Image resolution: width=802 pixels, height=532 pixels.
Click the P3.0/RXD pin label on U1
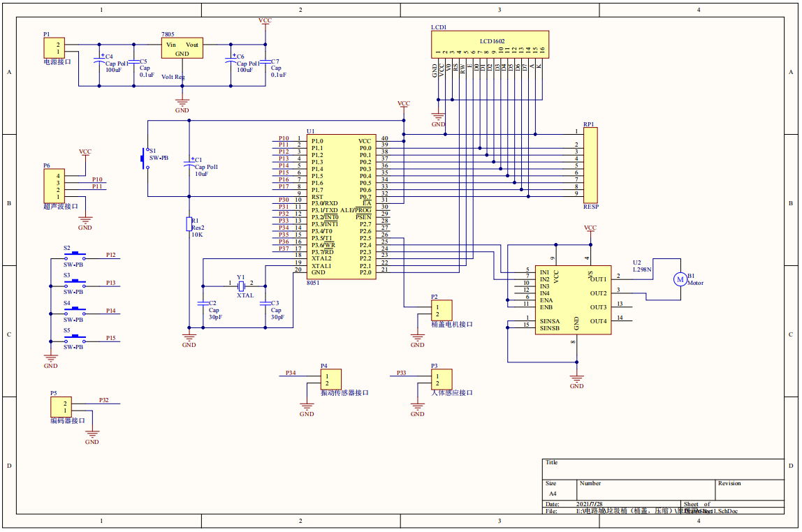[x=325, y=203]
